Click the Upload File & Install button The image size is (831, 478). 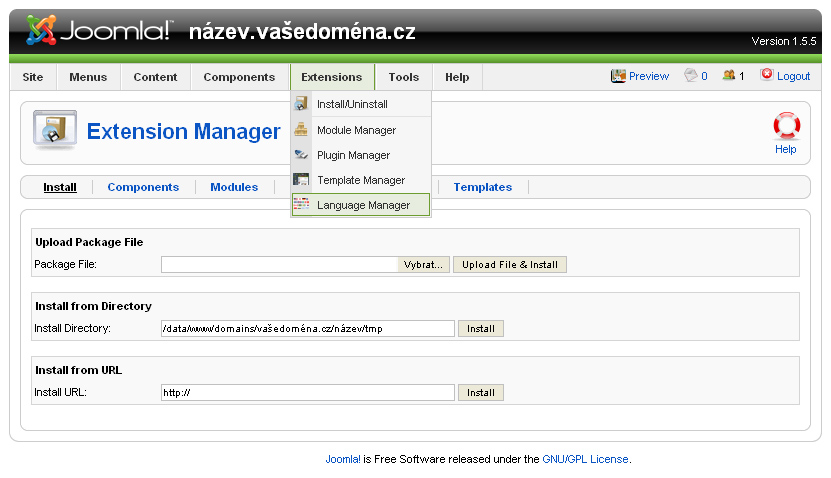point(510,264)
